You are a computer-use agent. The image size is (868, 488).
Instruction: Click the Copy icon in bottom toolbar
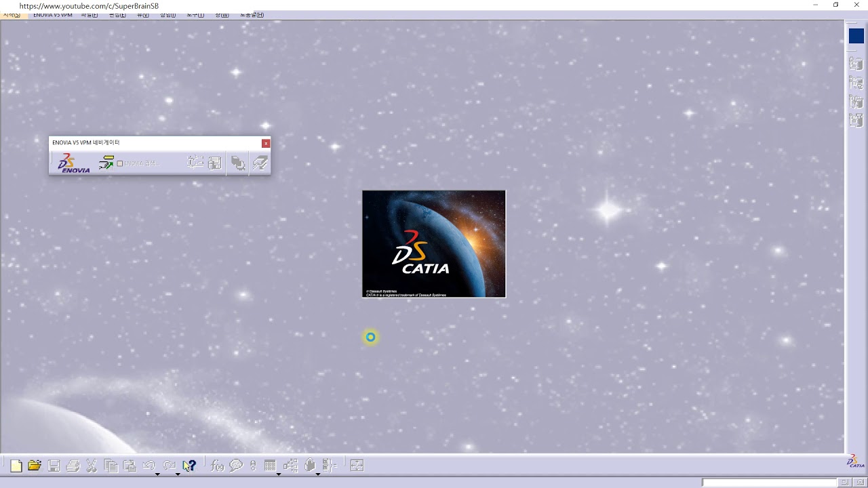pos(111,466)
